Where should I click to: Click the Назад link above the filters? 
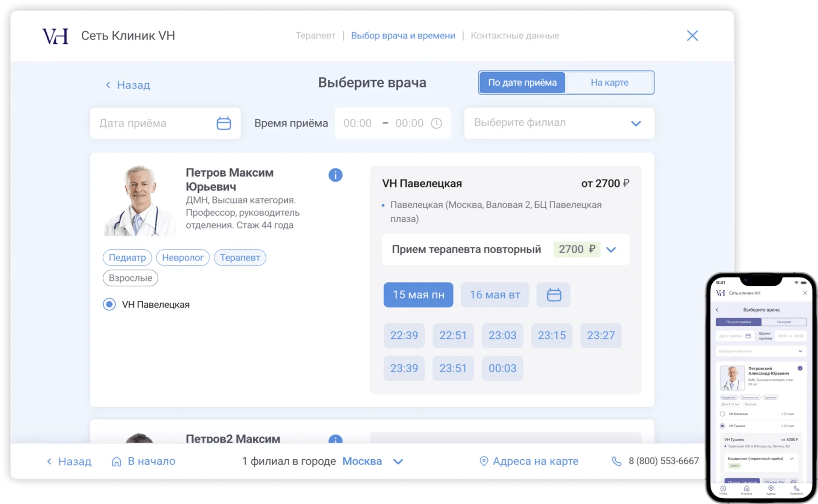128,85
